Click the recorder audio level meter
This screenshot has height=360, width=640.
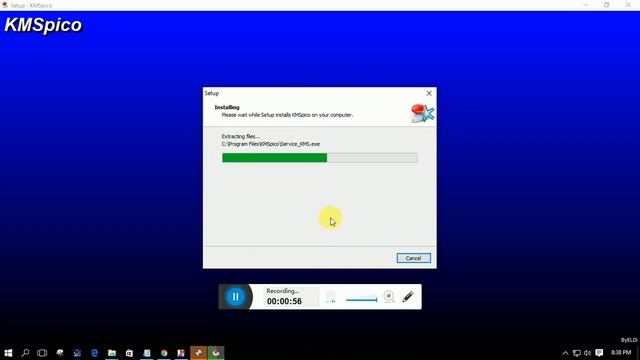[x=331, y=297]
